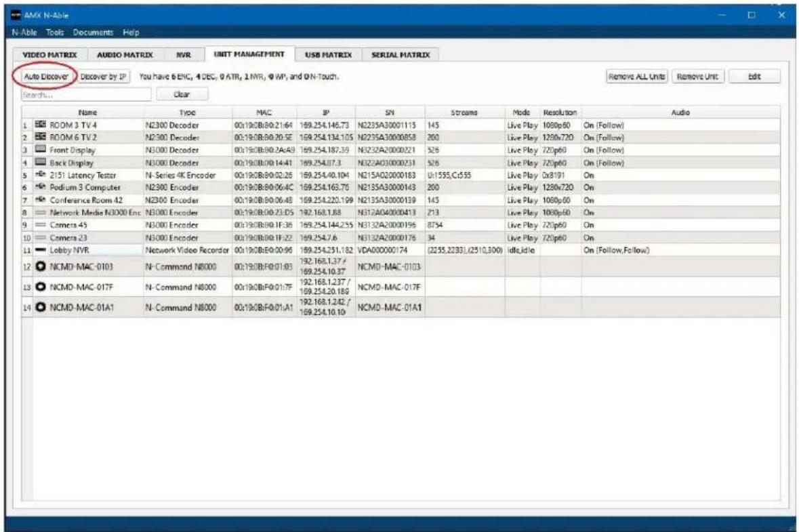The image size is (799, 532).
Task: Open the Documents menu
Action: pos(94,32)
